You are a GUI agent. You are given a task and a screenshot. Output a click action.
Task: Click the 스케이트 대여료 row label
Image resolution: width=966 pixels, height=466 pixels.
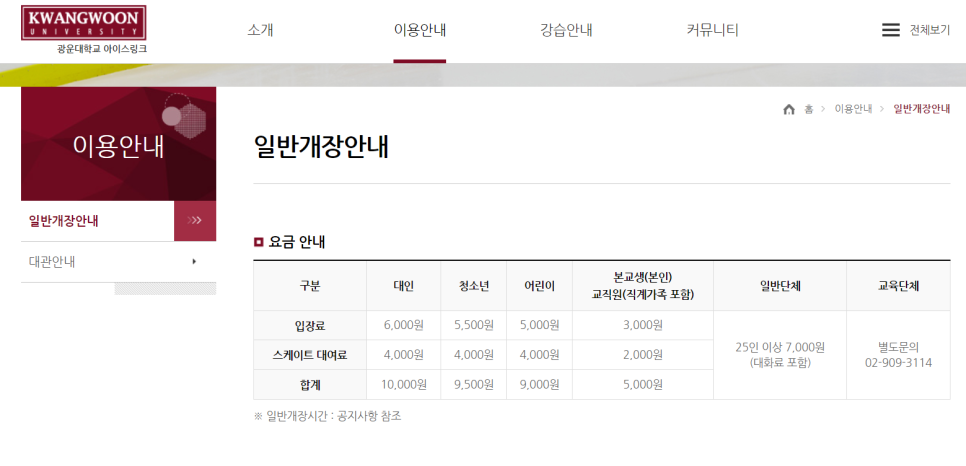click(310, 355)
